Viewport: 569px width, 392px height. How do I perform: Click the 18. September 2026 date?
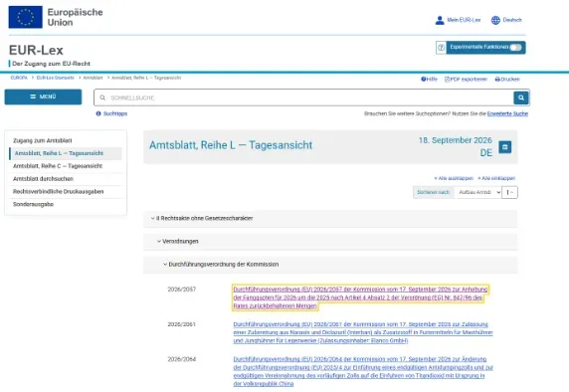click(455, 140)
